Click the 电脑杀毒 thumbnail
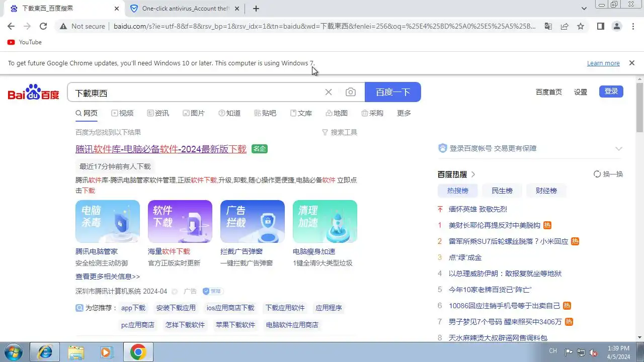The height and width of the screenshot is (362, 644). [108, 221]
